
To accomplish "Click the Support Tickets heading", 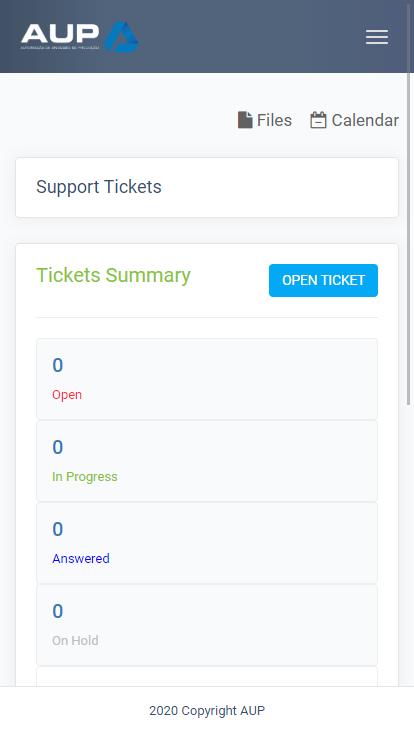I will tap(99, 187).
